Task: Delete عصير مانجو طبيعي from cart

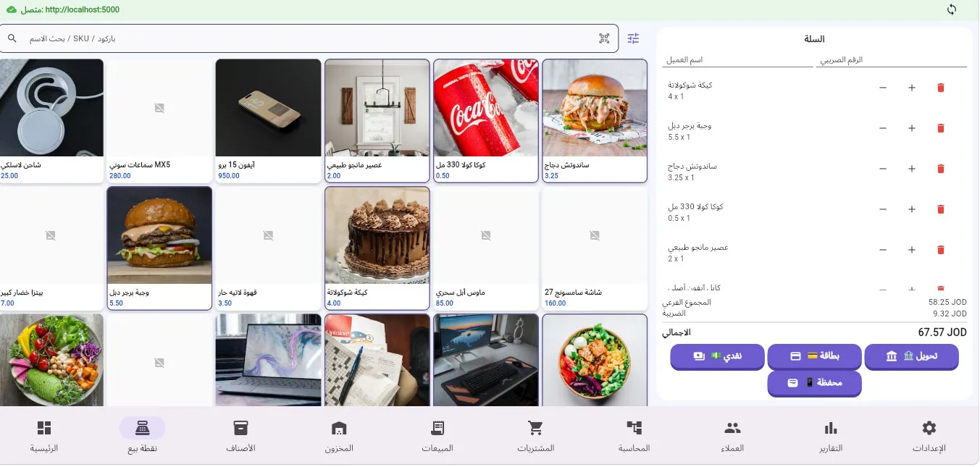Action: [941, 250]
